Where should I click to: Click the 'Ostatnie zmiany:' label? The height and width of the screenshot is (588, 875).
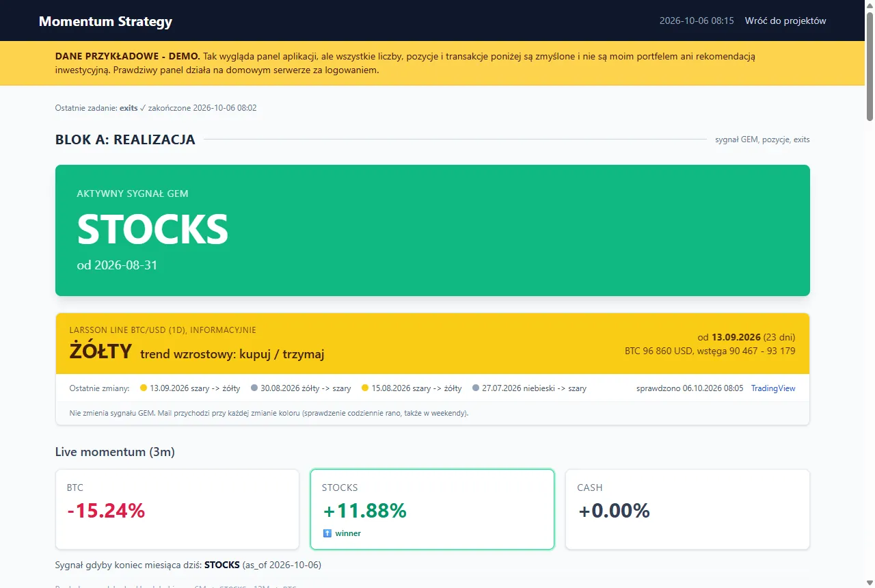[99, 388]
